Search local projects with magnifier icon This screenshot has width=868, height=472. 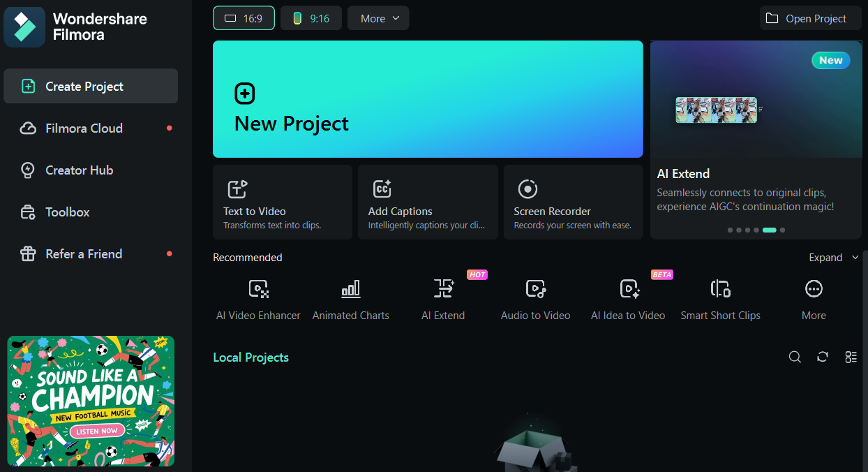point(795,357)
